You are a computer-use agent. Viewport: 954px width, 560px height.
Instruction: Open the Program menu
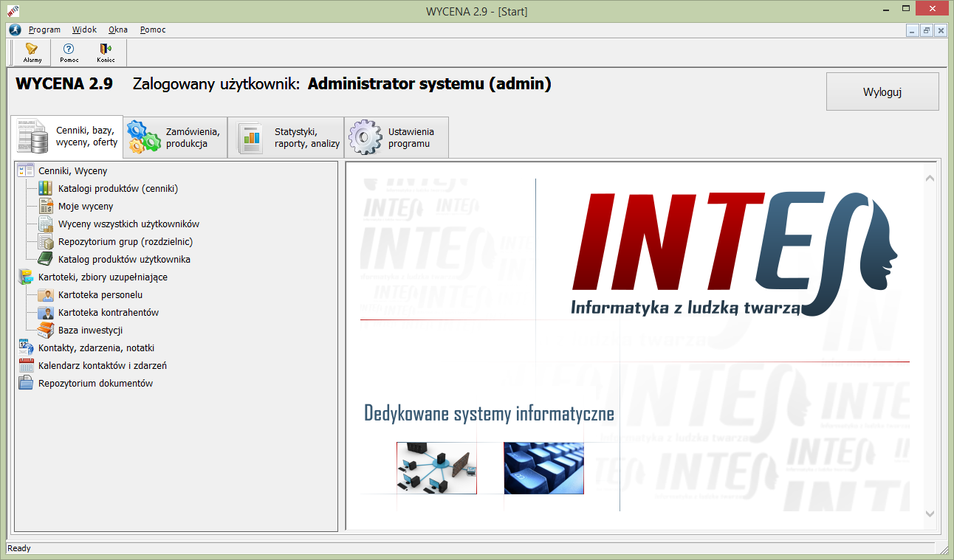coord(44,30)
